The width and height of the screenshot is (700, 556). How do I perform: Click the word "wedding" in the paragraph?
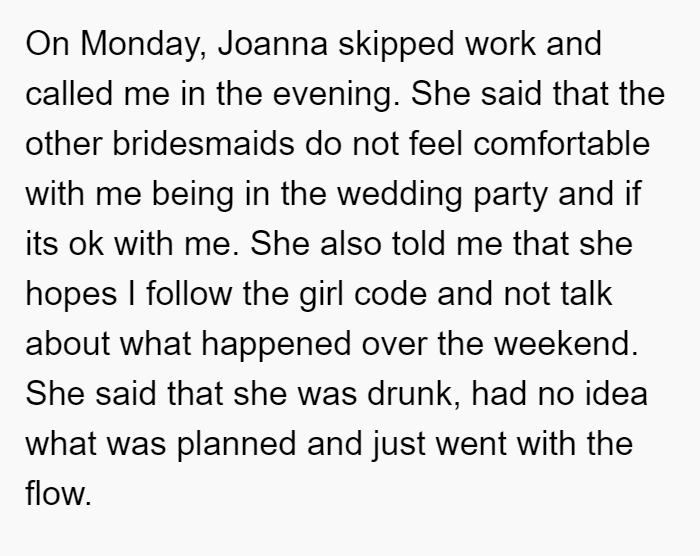coord(399,195)
